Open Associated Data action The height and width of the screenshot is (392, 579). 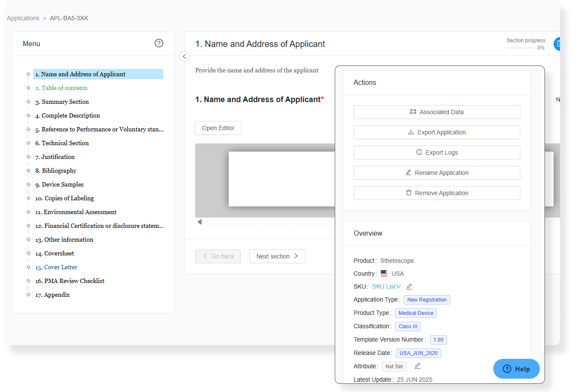point(437,112)
